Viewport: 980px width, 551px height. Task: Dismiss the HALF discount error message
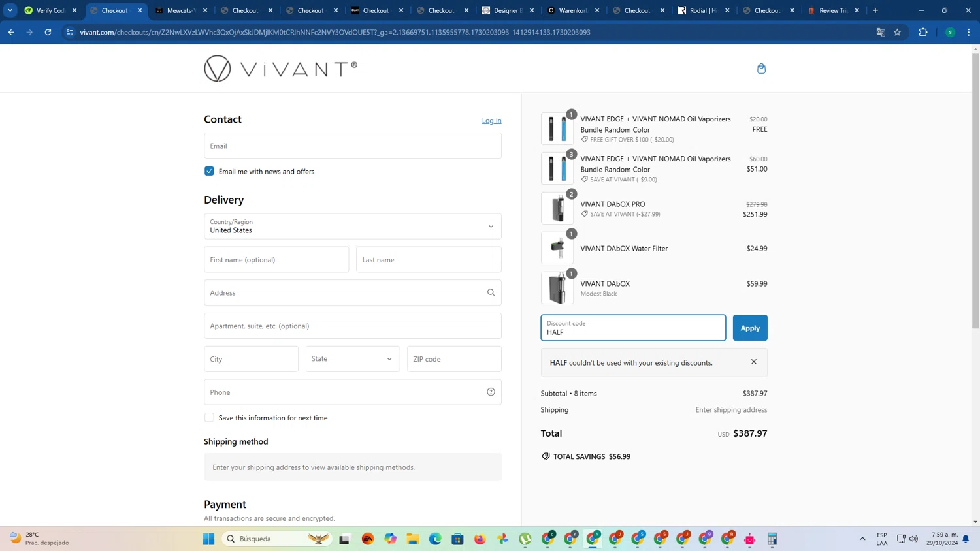(754, 362)
